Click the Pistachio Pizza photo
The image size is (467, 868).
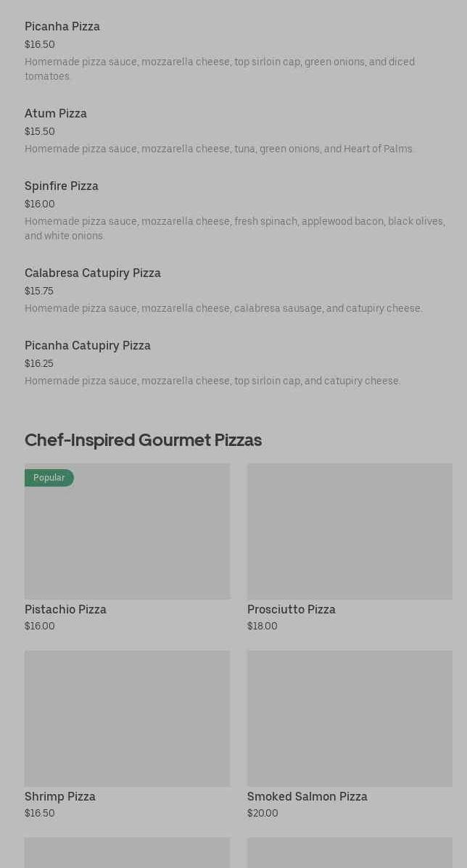[x=127, y=537]
